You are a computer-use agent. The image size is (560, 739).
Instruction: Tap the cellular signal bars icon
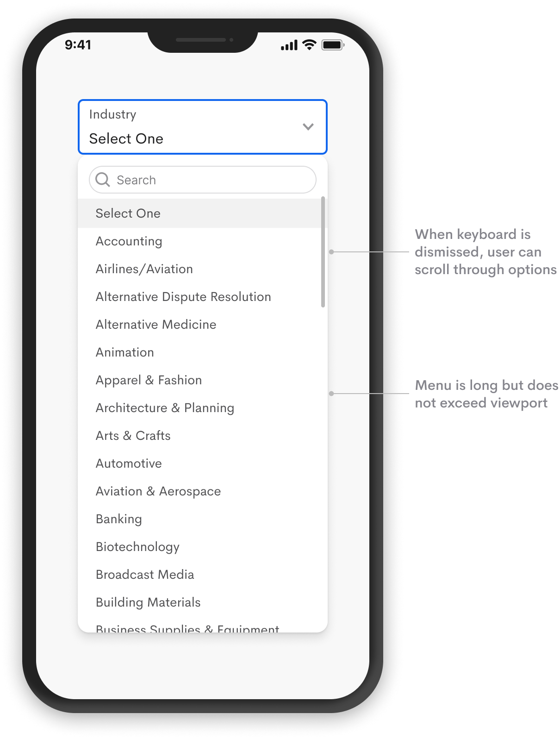289,45
